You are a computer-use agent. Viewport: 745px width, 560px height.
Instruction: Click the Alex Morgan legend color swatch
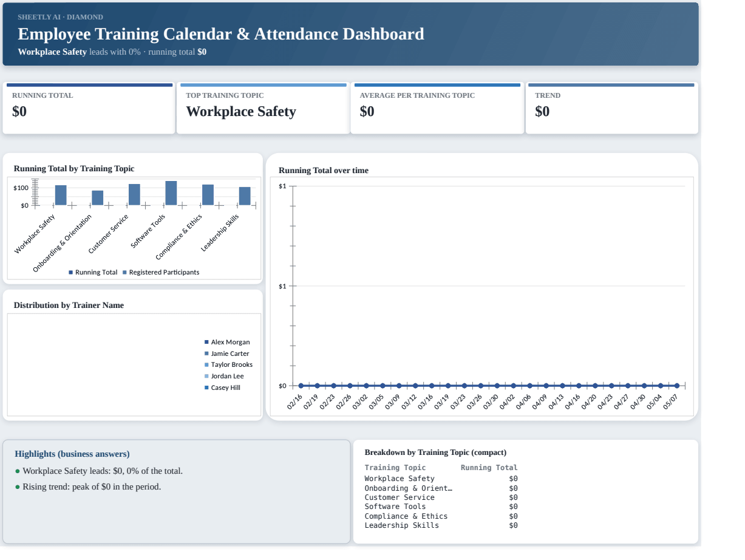point(206,342)
